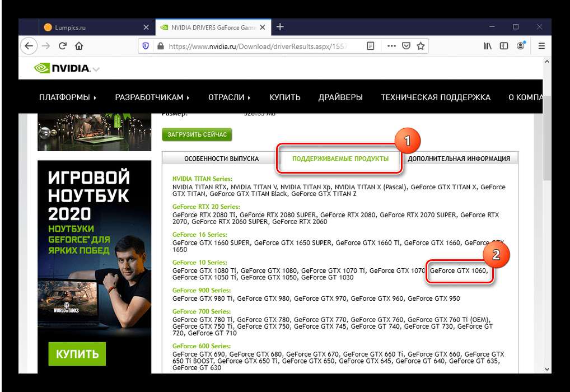Open ДОПОЛНИТЕЛЬНАЯ ИНФОРМАЦИЯ tab
570x392 pixels.
(x=459, y=158)
